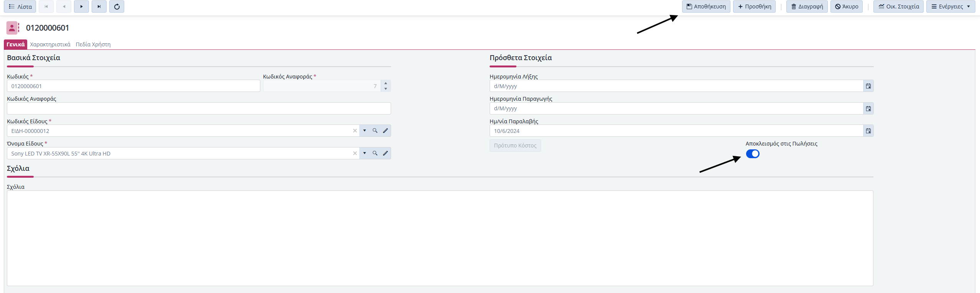Switch to the Χαρακτηριστικά tab

click(x=50, y=44)
